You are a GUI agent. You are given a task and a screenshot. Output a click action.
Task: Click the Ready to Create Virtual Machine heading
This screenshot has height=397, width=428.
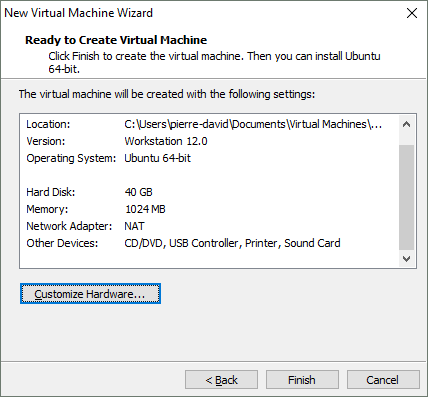(116, 40)
